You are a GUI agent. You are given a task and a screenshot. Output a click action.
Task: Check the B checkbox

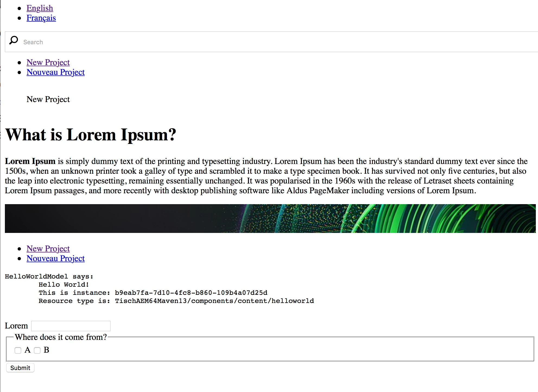(37, 350)
